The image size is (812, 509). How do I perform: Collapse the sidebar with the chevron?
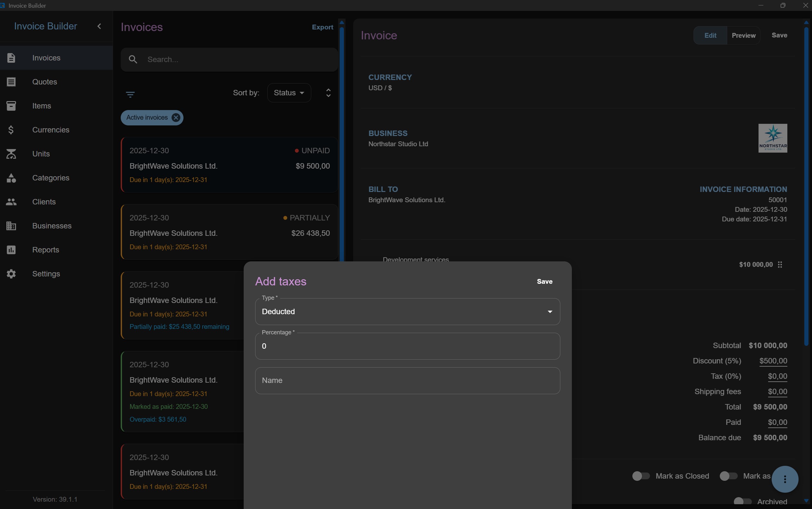click(x=99, y=26)
